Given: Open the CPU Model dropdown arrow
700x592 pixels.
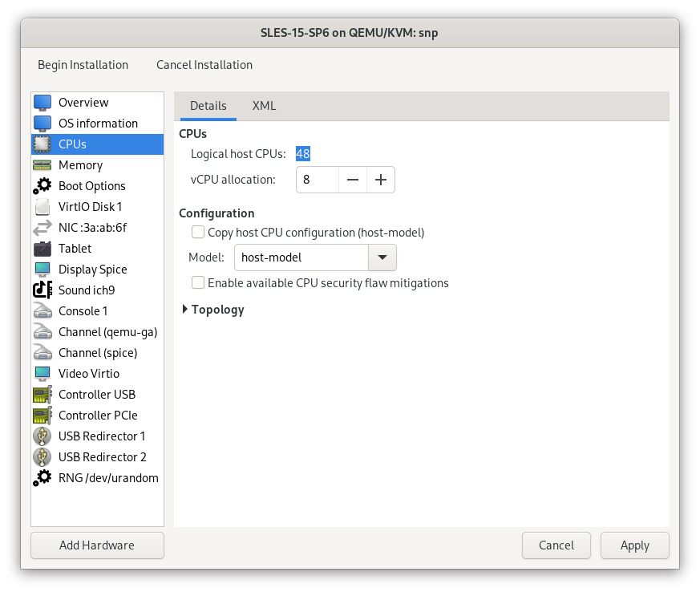Looking at the screenshot, I should click(x=382, y=257).
